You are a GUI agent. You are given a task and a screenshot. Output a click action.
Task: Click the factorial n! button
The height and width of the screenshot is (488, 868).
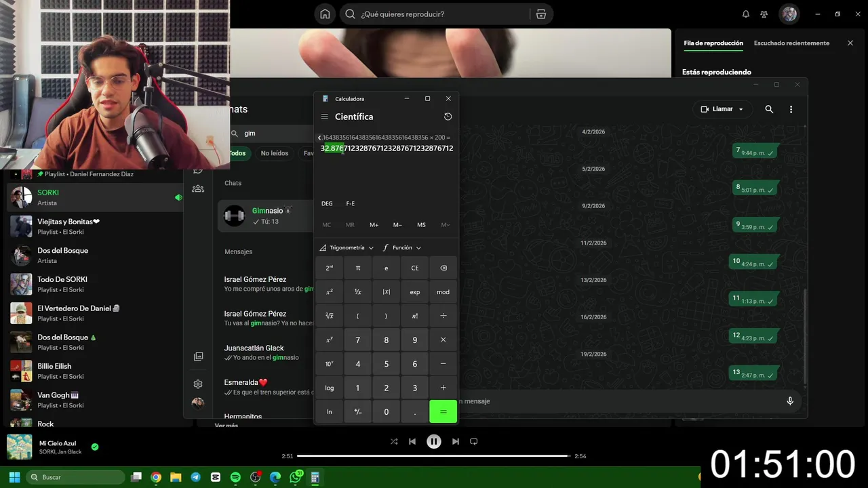pos(415,316)
